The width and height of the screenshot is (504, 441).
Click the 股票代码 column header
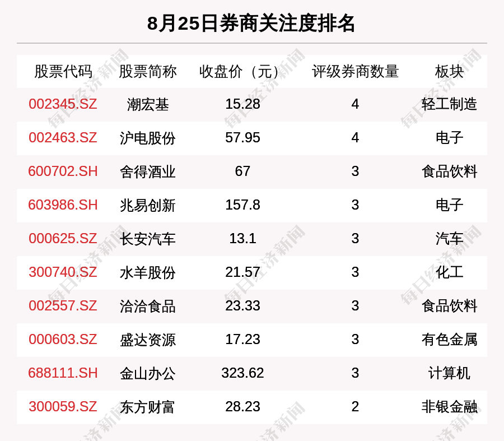tap(63, 71)
